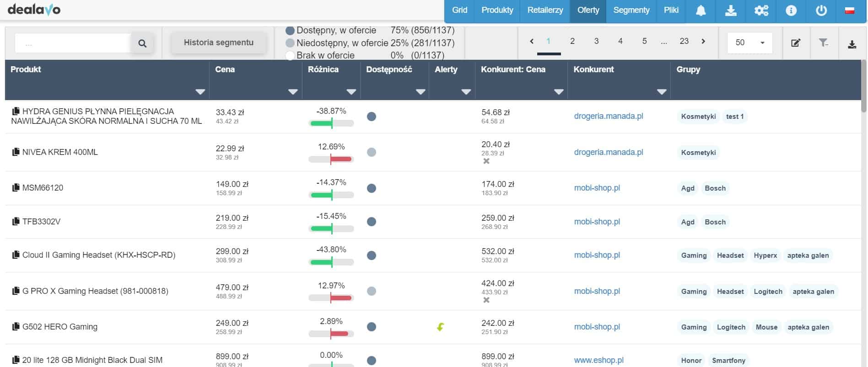Screen dimensions: 868x367
Task: Expand the Konkurent column dropdown arrow
Action: click(661, 92)
